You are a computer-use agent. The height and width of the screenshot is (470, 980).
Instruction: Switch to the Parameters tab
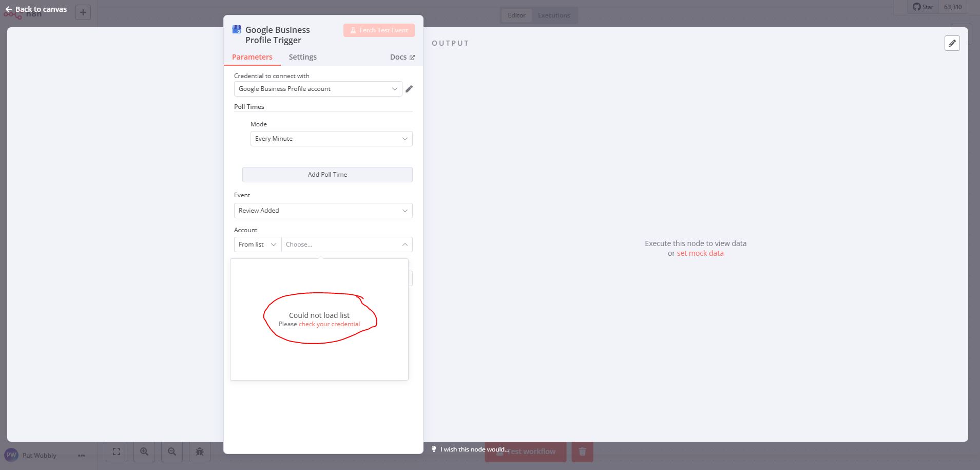tap(252, 57)
